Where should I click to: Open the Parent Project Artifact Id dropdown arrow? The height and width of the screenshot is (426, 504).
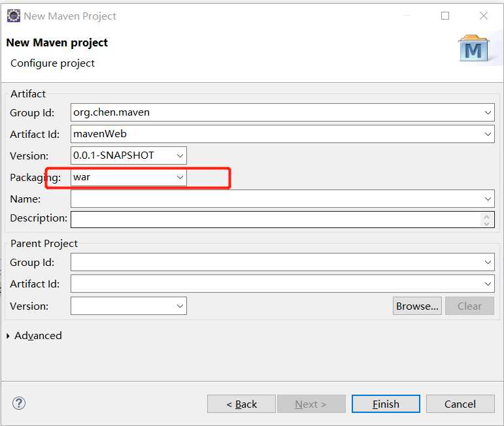pos(488,284)
